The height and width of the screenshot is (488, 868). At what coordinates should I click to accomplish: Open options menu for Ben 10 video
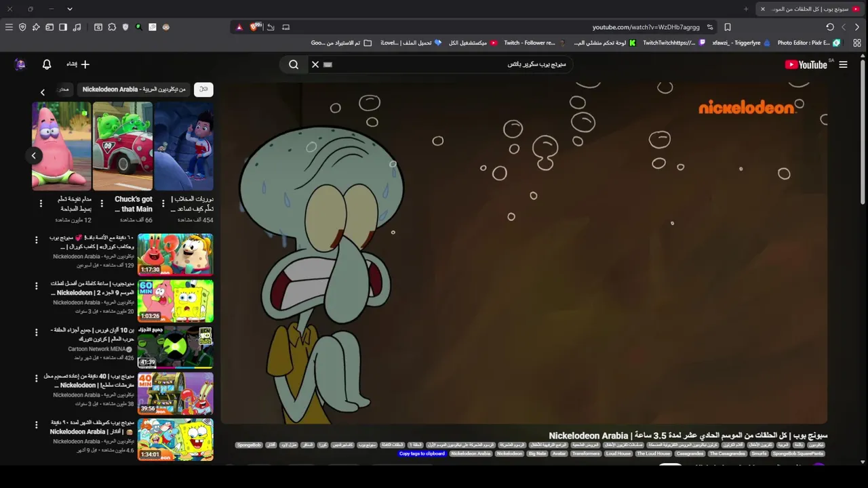[37, 332]
